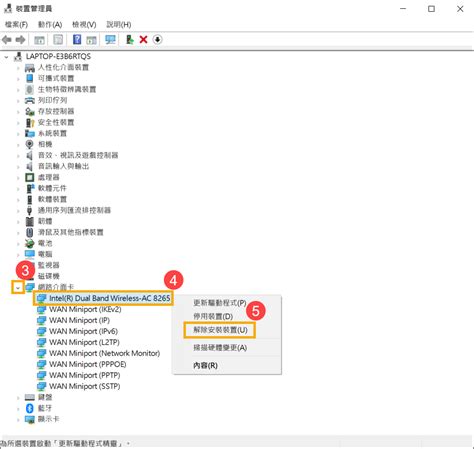Viewport: 474px width, 449px height.
Task: Click the computer icon beside LAPTOP-E3B6RTQS
Action: 18,56
